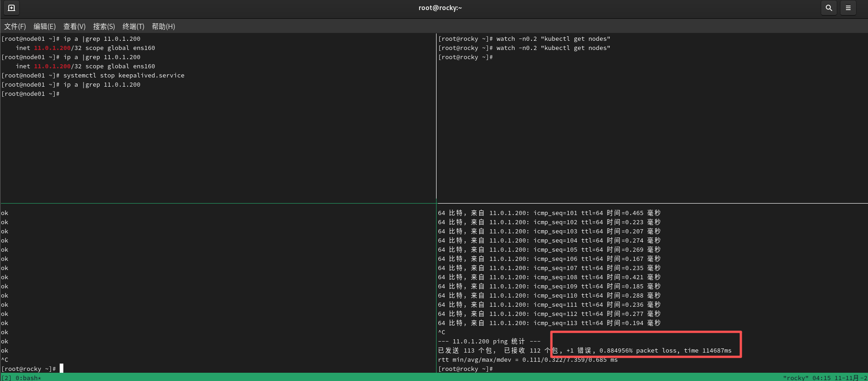Open a new terminal tab icon

click(11, 8)
